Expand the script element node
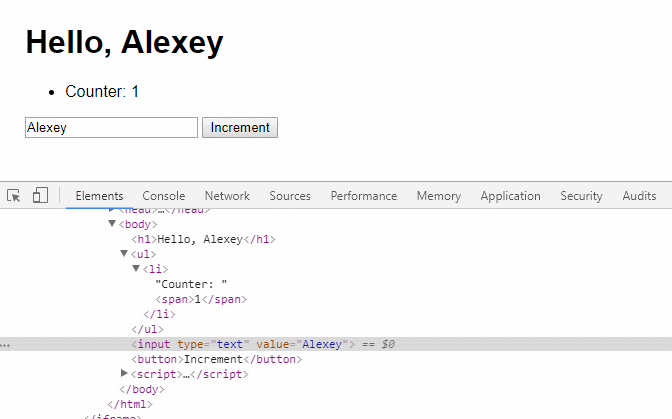This screenshot has width=672, height=419. point(124,374)
